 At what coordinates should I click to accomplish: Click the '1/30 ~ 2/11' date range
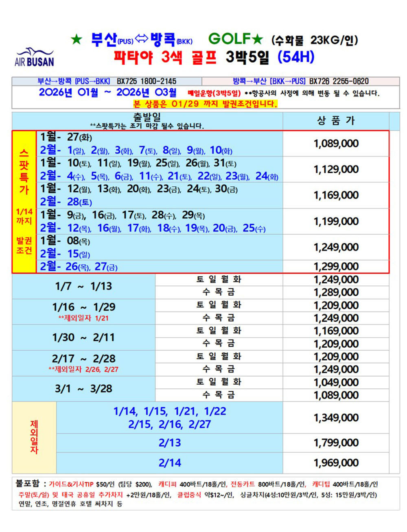pyautogui.click(x=83, y=338)
